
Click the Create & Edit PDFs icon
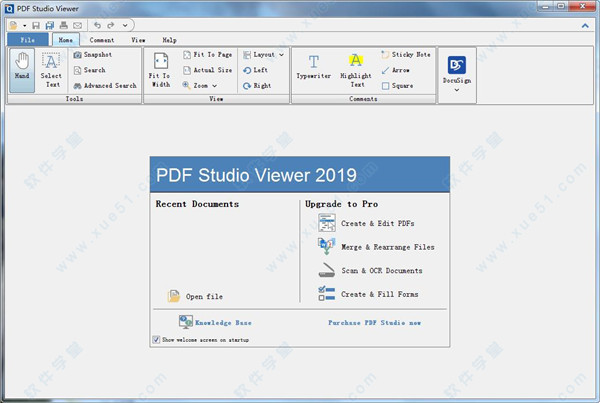[327, 223]
